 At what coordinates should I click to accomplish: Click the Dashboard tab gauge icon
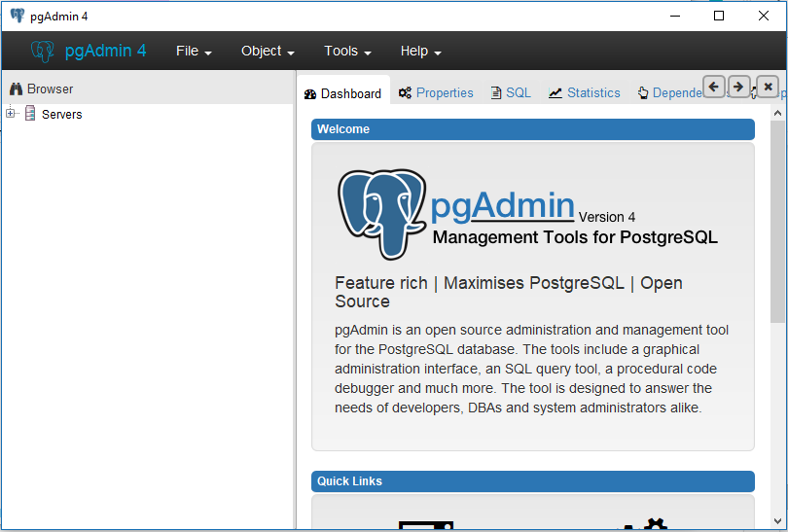pyautogui.click(x=310, y=94)
